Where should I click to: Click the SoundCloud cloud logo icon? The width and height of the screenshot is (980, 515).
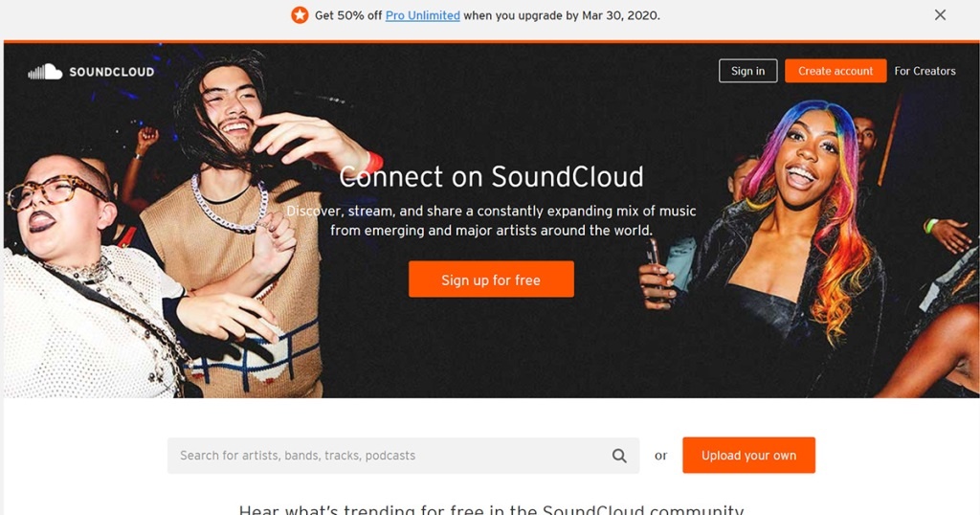pyautogui.click(x=45, y=72)
